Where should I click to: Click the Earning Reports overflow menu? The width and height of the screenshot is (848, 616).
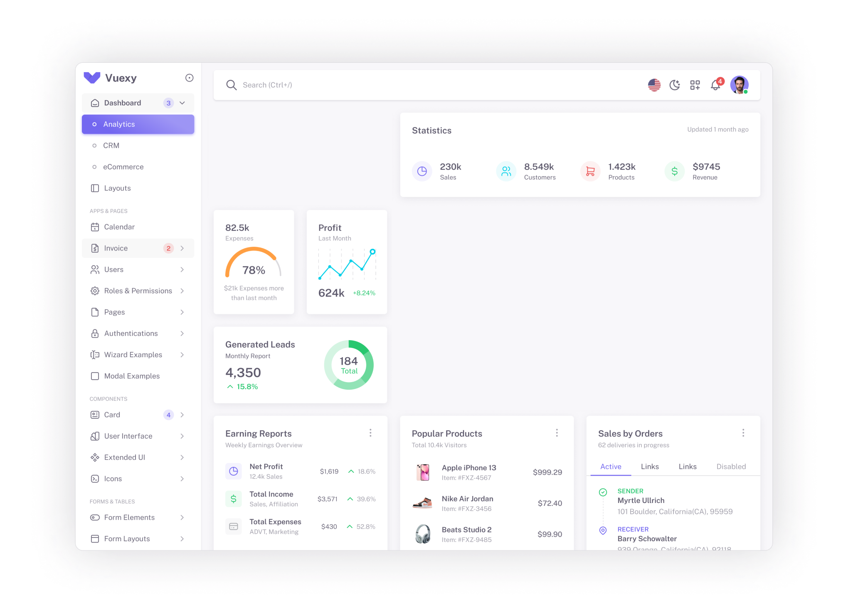373,432
